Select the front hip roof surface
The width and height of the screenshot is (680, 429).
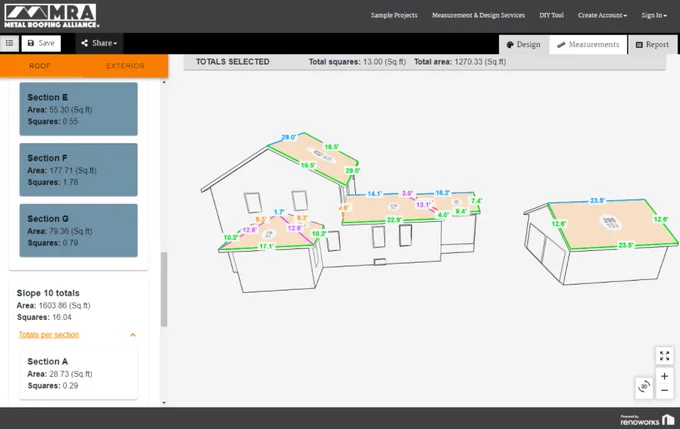click(271, 236)
